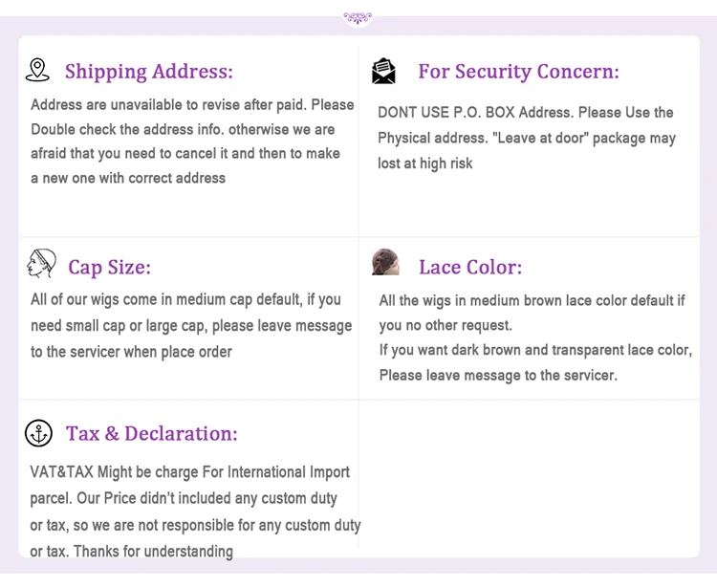This screenshot has width=717, height=588.
Task: Click the "DONT USE P.O. BOX Address" line
Action: point(525,113)
